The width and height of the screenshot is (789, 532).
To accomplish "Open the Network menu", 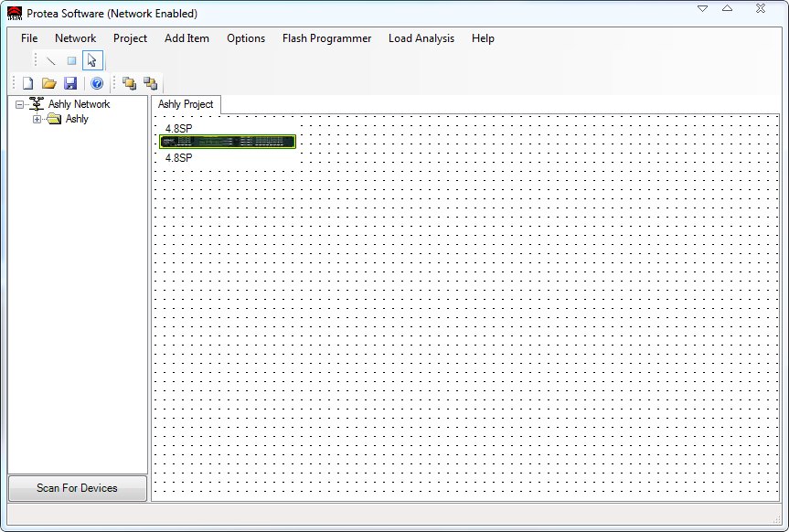I will click(76, 38).
